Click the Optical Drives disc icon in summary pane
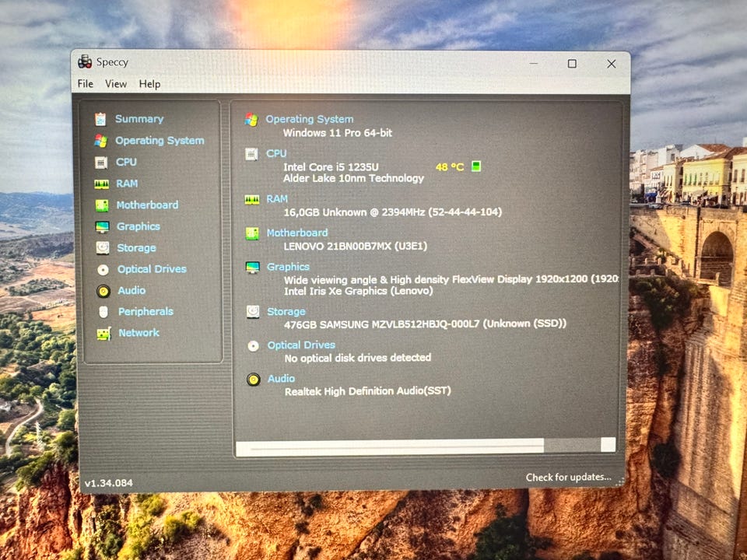Image resolution: width=747 pixels, height=560 pixels. 253,346
